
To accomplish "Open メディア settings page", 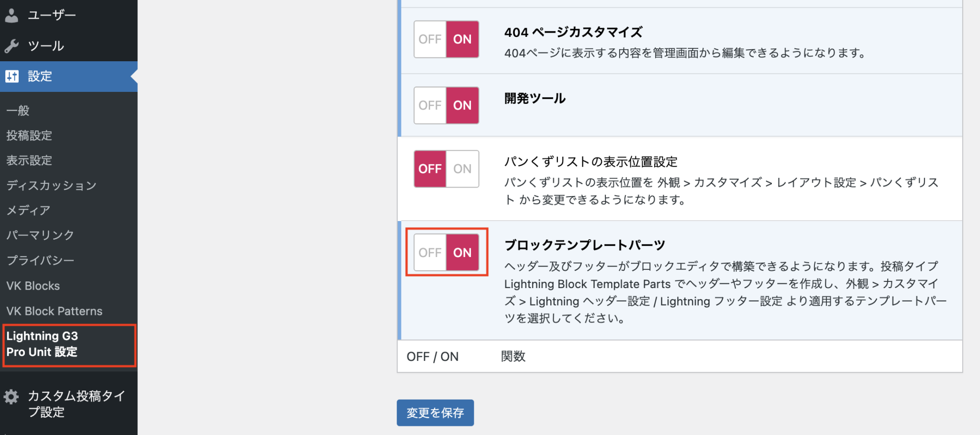I will [x=28, y=210].
